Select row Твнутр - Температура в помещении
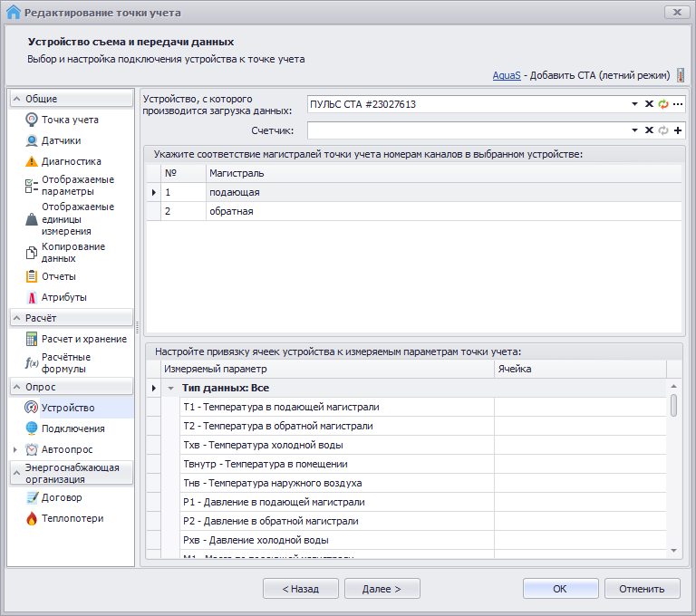Image resolution: width=696 pixels, height=616 pixels. [x=407, y=464]
